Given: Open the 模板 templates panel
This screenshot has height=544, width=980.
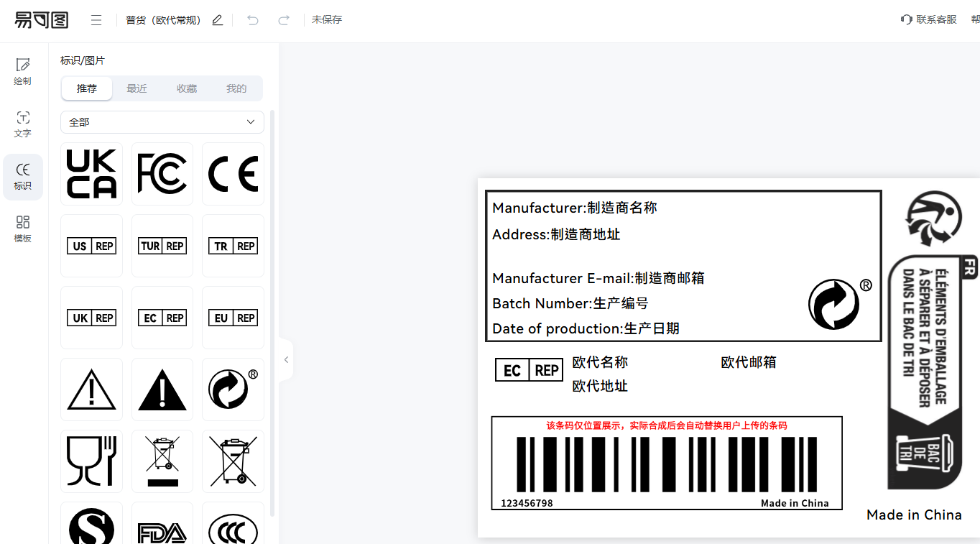Looking at the screenshot, I should (x=23, y=229).
